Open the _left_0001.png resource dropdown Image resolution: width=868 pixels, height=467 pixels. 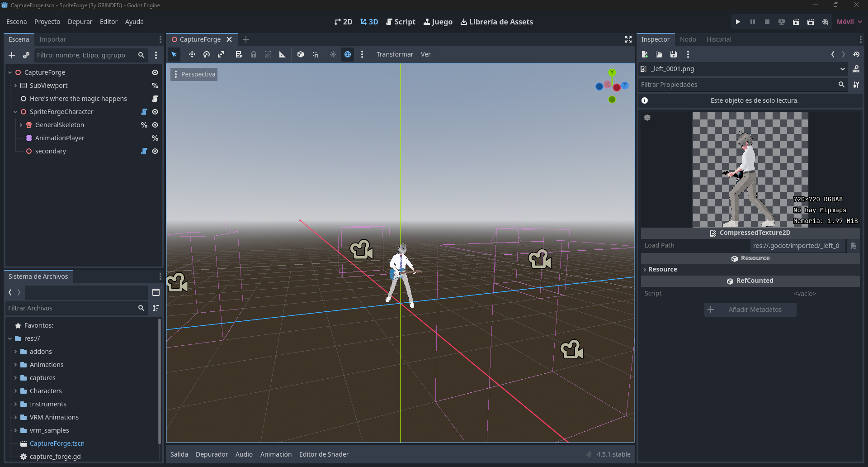(x=843, y=69)
